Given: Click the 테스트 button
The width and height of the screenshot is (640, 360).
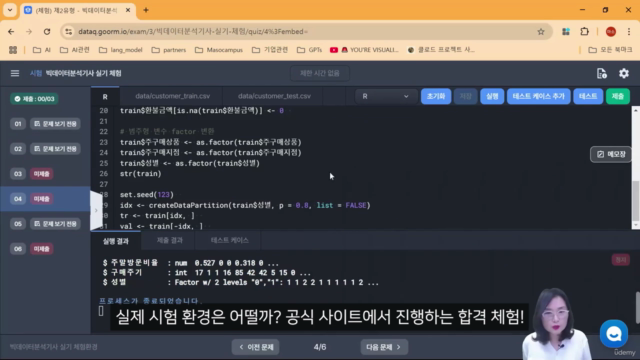Looking at the screenshot, I should pyautogui.click(x=588, y=96).
